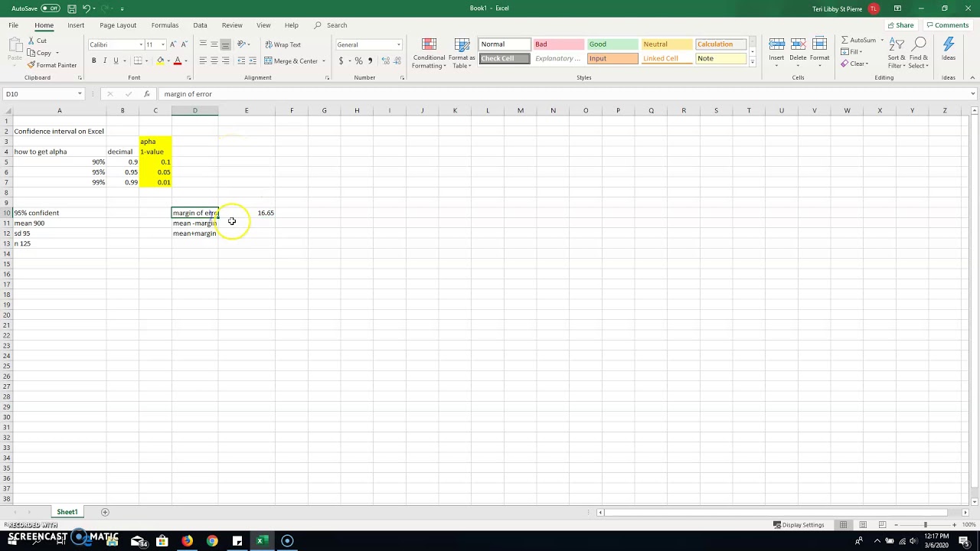Open Sort & Filter menu
Screen dimensions: 980x551
[x=897, y=53]
